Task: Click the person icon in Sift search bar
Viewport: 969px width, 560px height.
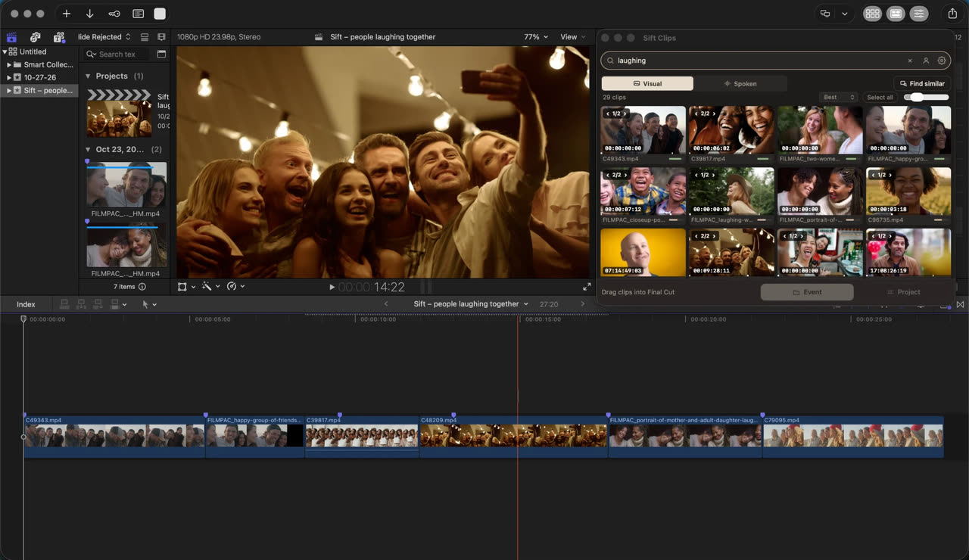Action: pos(926,61)
